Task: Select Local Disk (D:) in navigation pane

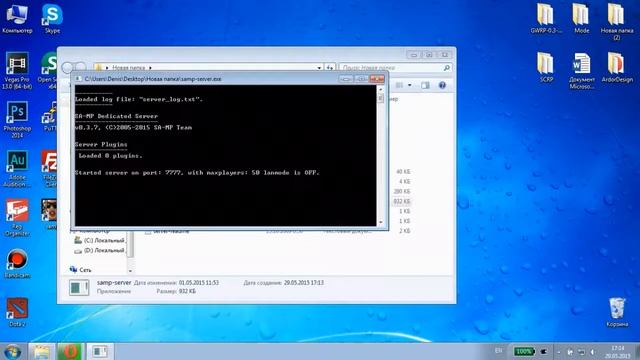Action: click(x=100, y=250)
